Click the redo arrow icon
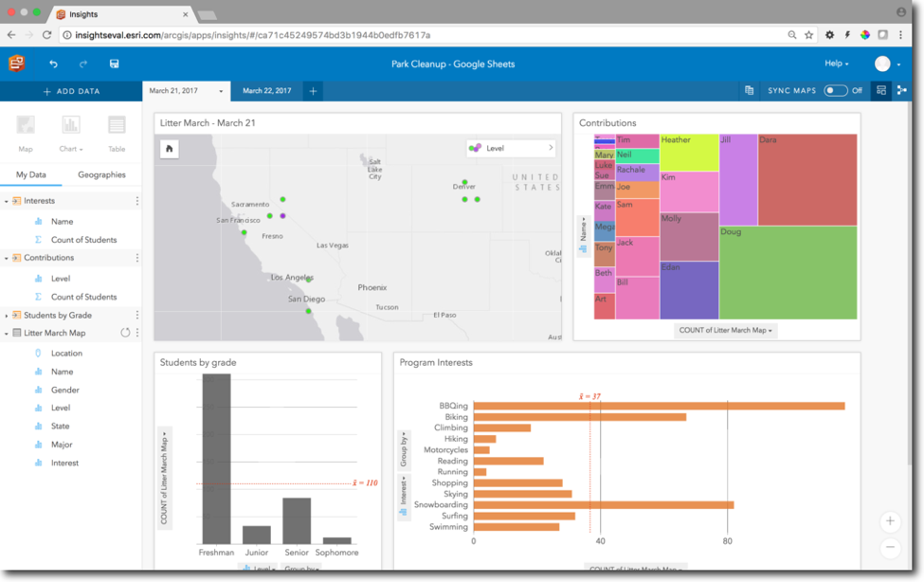 [x=83, y=64]
